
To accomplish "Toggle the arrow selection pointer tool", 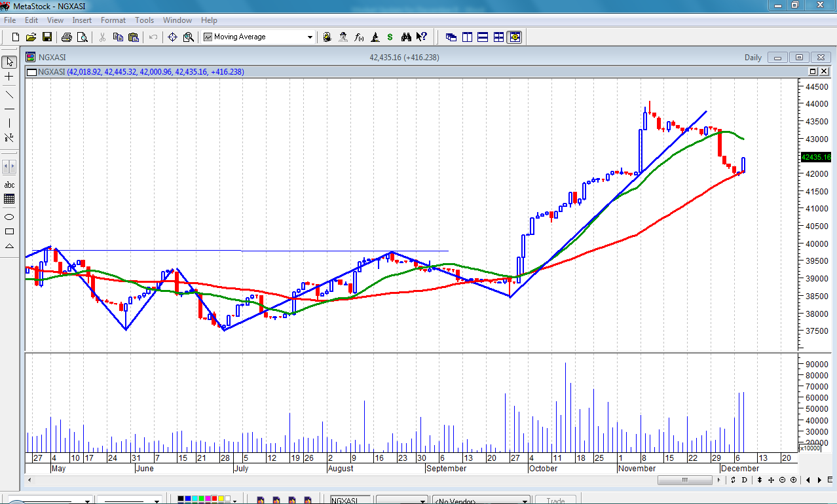I will (9, 62).
